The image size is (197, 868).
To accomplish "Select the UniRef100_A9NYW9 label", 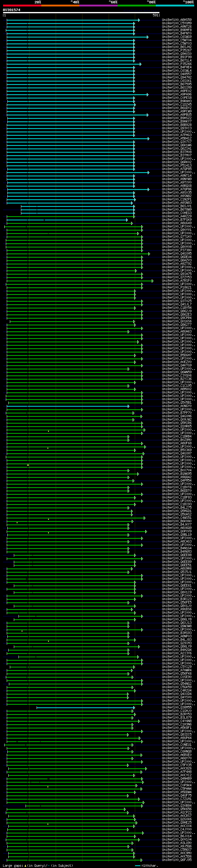I will [177, 179].
